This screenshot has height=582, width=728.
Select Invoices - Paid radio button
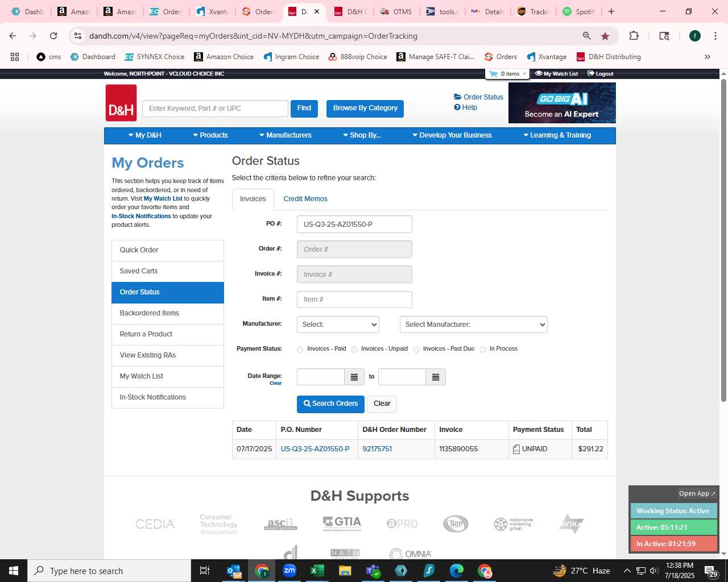300,350
